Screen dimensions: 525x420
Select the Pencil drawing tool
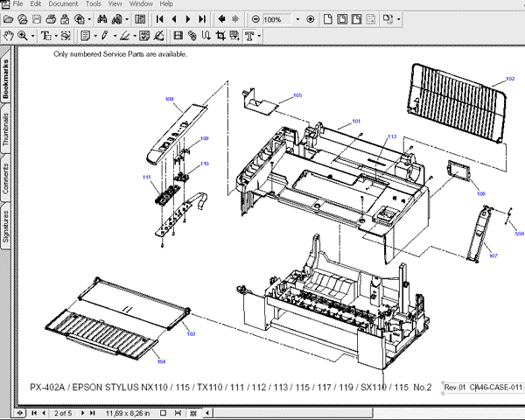[x=105, y=36]
